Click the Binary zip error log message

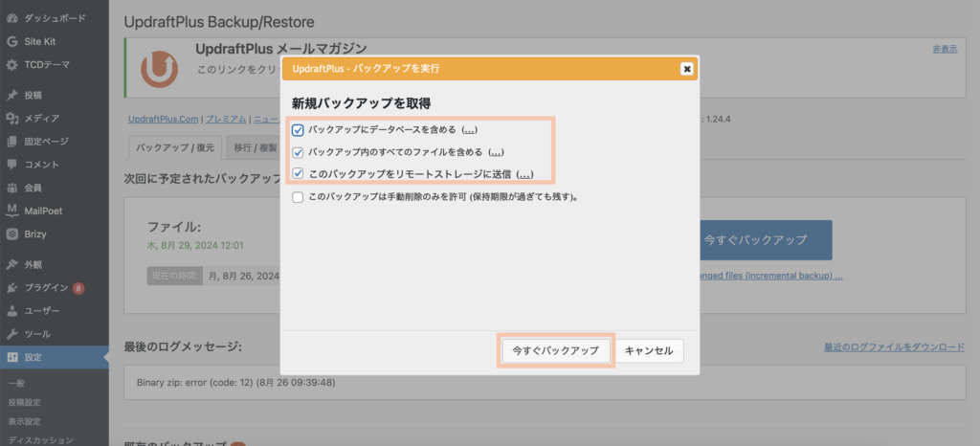pyautogui.click(x=236, y=383)
